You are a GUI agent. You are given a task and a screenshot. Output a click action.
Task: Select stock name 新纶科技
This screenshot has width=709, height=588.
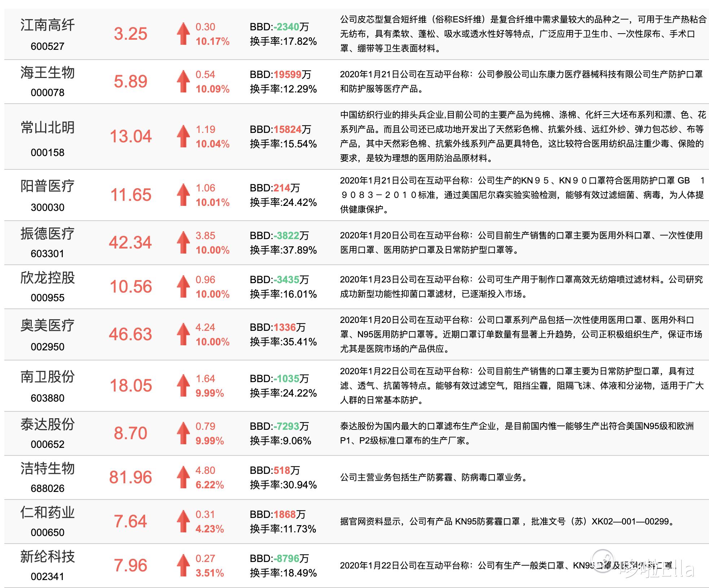tap(48, 557)
